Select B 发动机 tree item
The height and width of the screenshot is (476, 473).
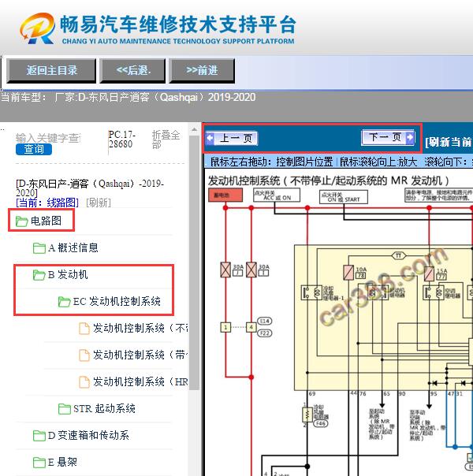coord(68,274)
